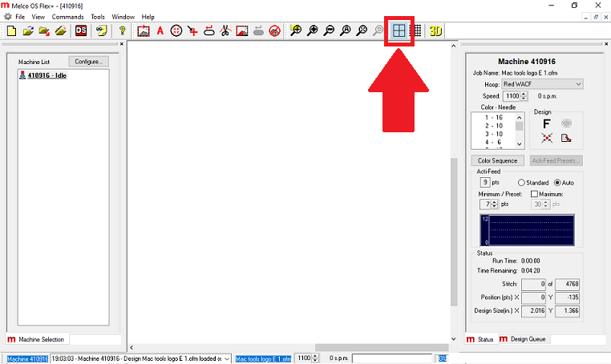Click Machine 410916 in the status bar
The image size is (611, 364).
tap(28, 359)
